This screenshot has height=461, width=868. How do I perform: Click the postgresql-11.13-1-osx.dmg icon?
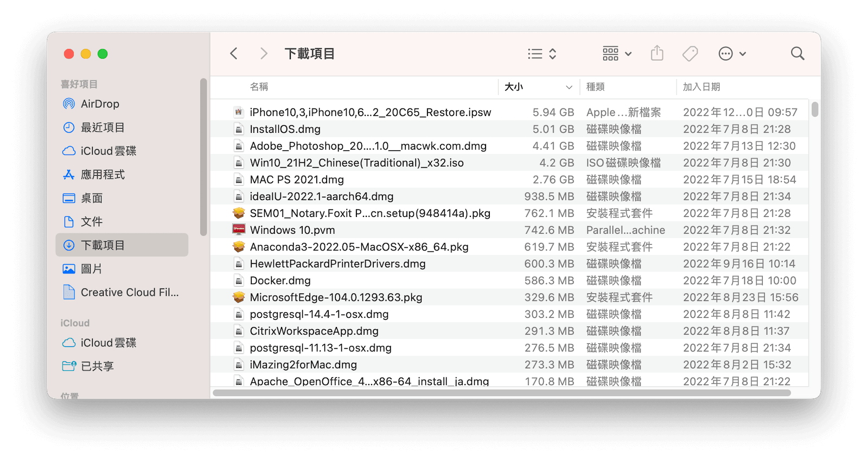coord(239,348)
